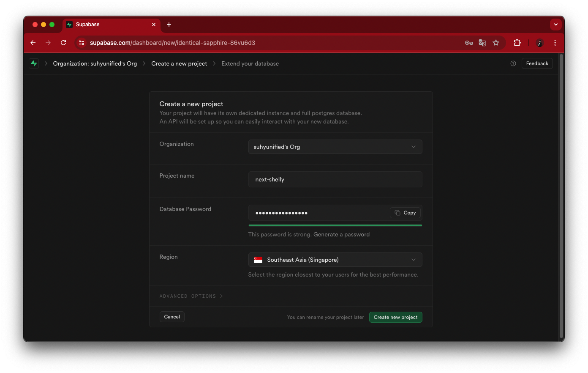The width and height of the screenshot is (588, 373).
Task: Go back with the browser back arrow
Action: point(33,43)
